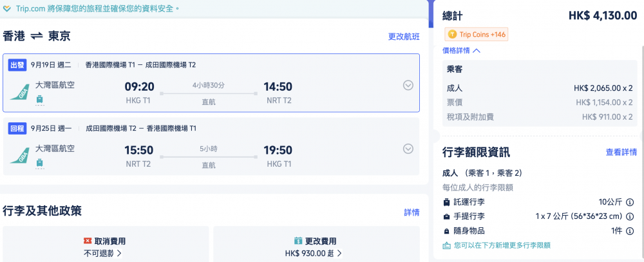
Task: Open HK$ 930.00 起 change fee details
Action: click(x=314, y=254)
